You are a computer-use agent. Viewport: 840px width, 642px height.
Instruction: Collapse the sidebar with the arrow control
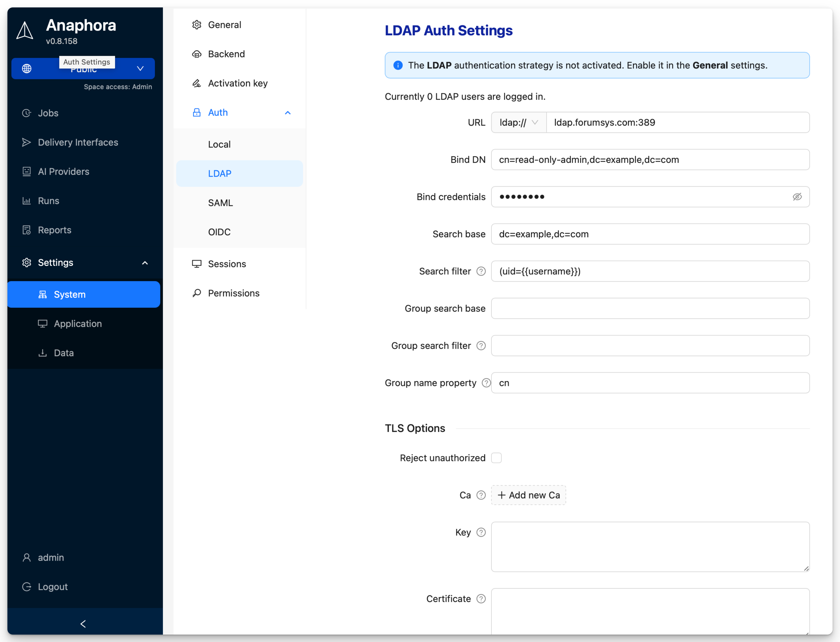tap(83, 624)
